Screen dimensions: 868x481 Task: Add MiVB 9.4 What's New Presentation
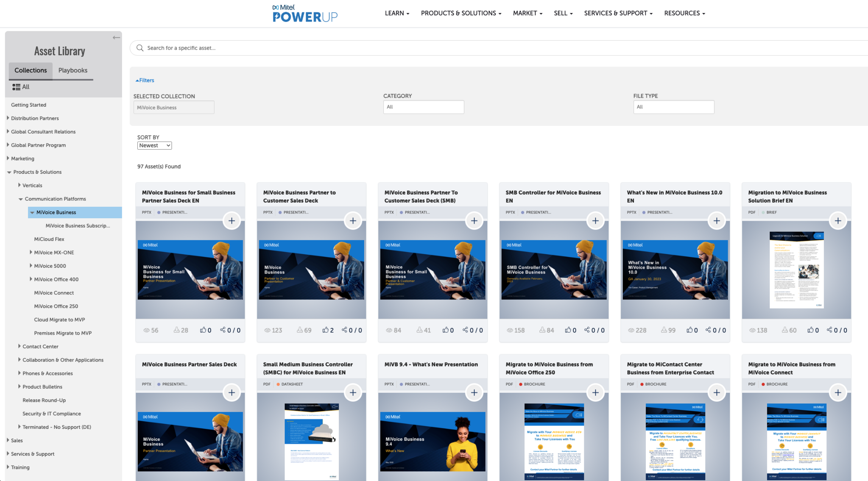coord(474,392)
